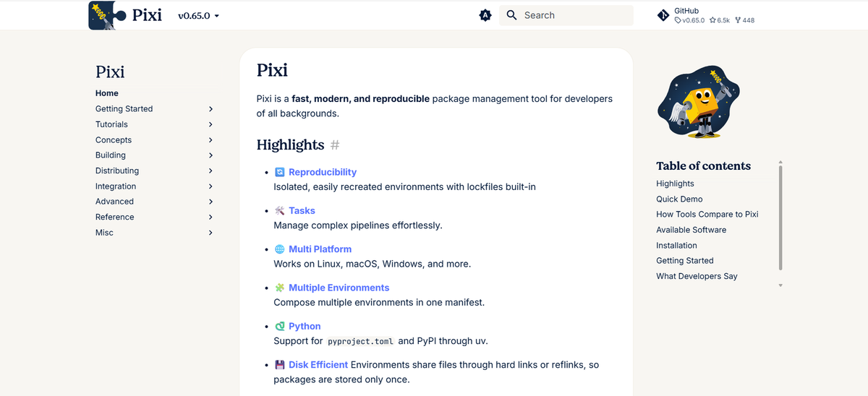Expand the Distributing section chevron
The height and width of the screenshot is (396, 868).
pyautogui.click(x=210, y=171)
